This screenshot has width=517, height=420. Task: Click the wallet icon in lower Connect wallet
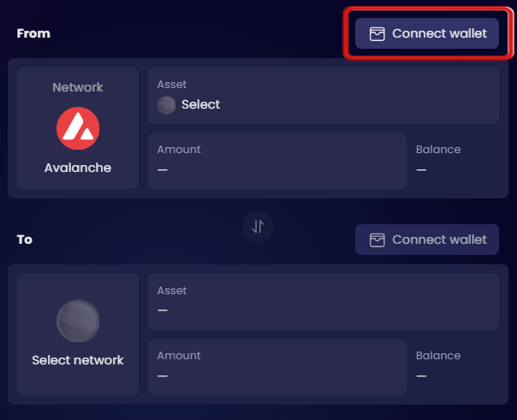[377, 240]
